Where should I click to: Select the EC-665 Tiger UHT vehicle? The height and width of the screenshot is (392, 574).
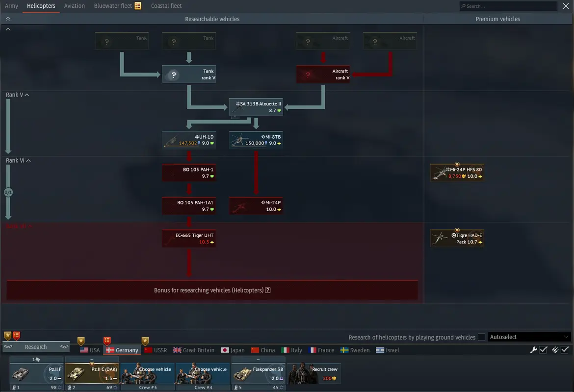[x=189, y=239]
